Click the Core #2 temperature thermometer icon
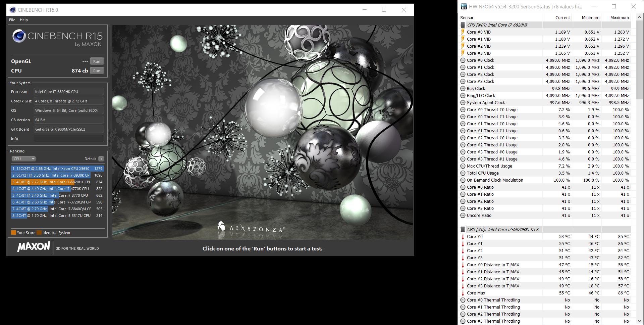Screen dimensions: 644x325 click(463, 250)
